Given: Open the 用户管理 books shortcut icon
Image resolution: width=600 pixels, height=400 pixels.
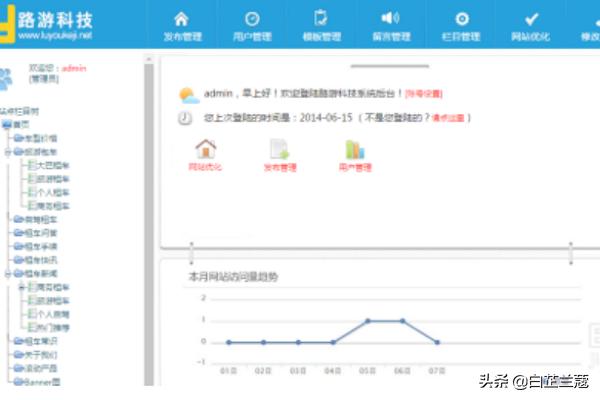Looking at the screenshot, I should (354, 150).
